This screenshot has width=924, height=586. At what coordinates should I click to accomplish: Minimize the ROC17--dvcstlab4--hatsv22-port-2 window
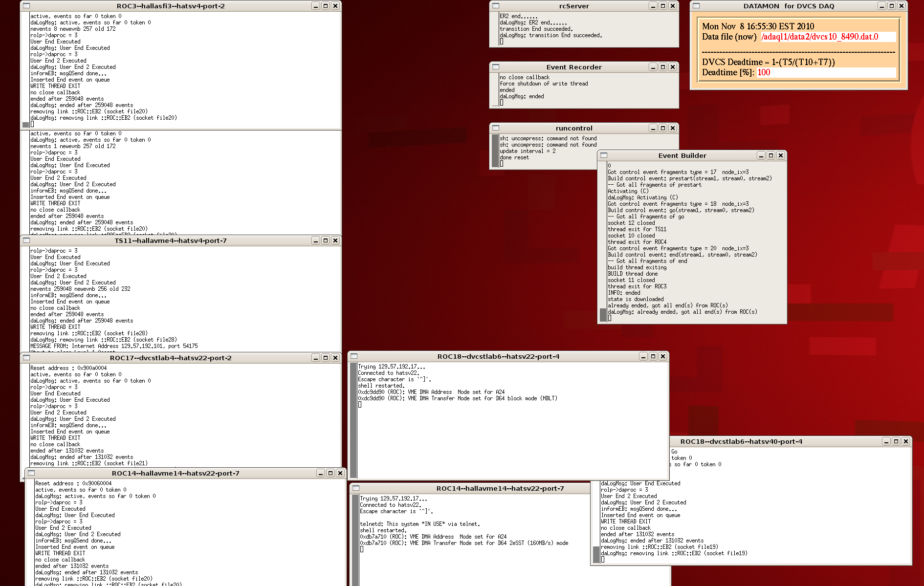pos(316,358)
